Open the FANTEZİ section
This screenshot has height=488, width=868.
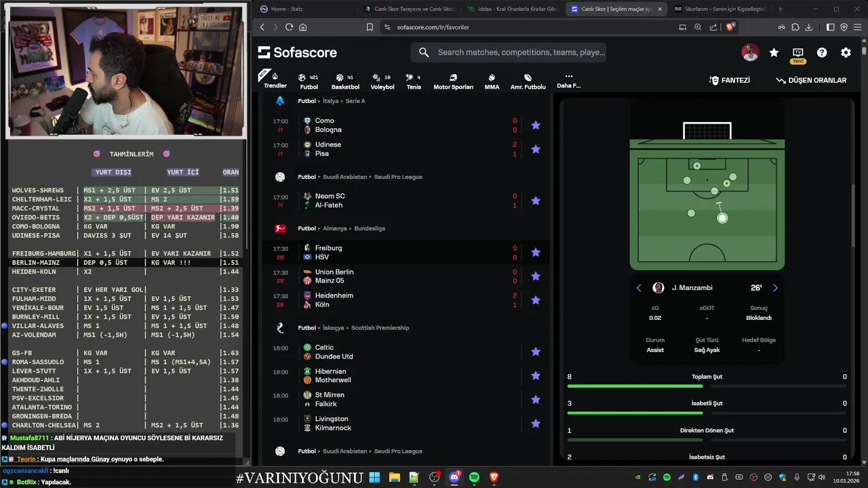[730, 80]
